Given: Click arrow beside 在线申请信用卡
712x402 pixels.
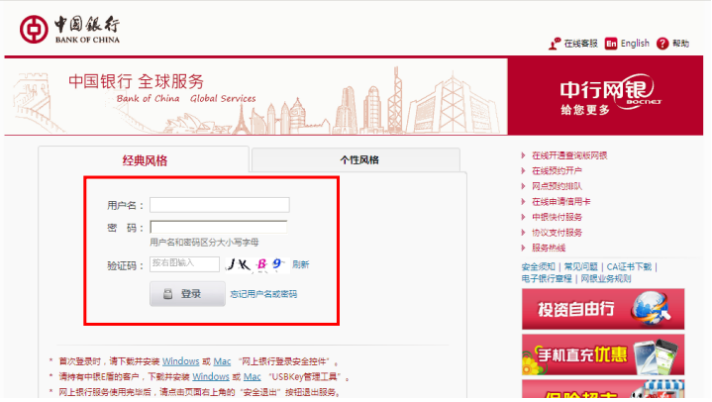Looking at the screenshot, I should pyautogui.click(x=524, y=202).
